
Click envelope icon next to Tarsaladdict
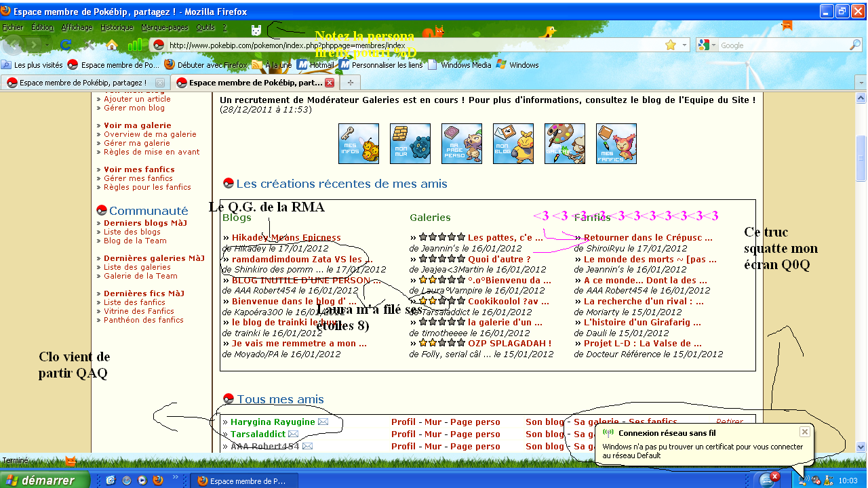click(x=293, y=434)
